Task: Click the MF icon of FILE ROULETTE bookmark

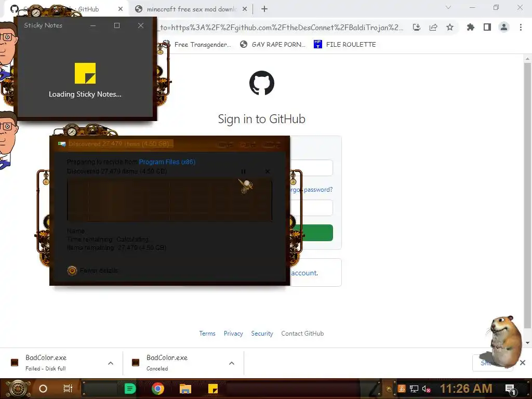Action: pyautogui.click(x=317, y=44)
